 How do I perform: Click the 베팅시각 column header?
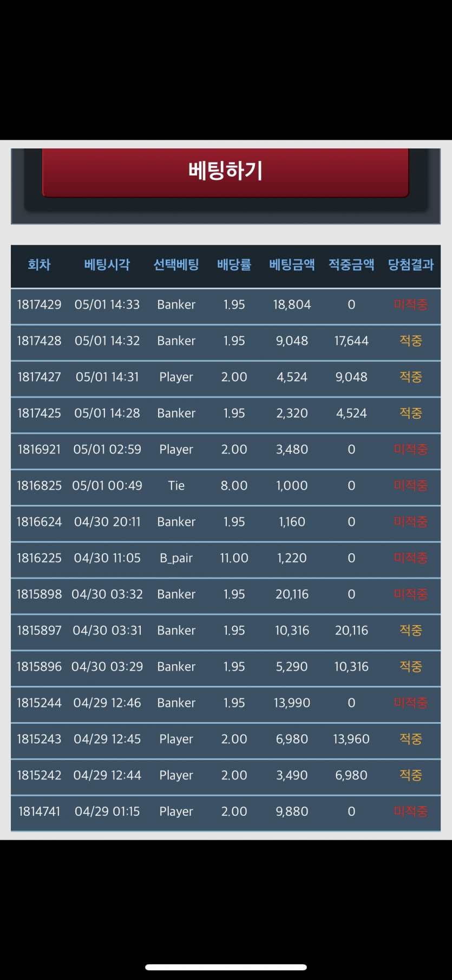107,265
